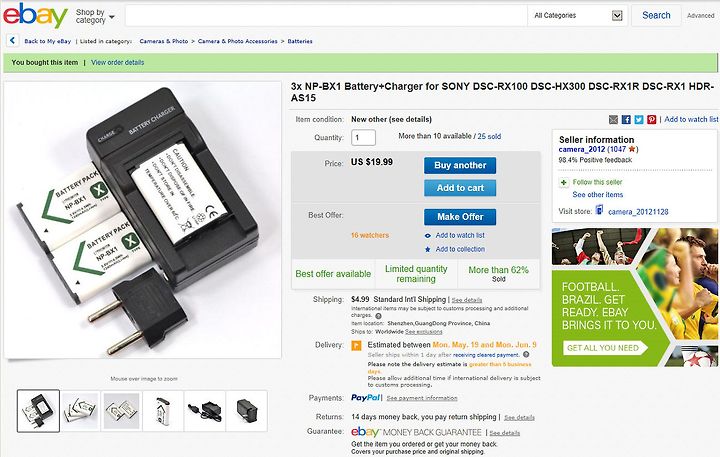Click into the Quantity field

pyautogui.click(x=363, y=137)
